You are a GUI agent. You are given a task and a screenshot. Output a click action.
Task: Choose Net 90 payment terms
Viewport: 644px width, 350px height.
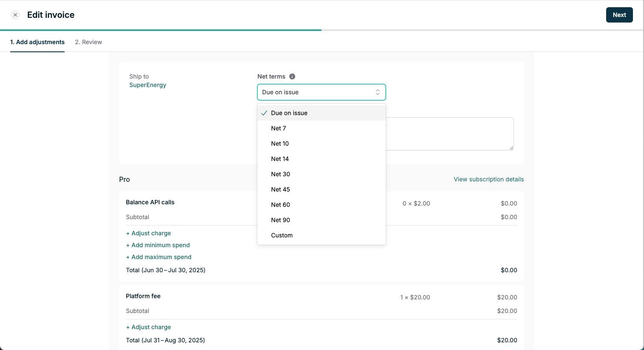[322, 220]
